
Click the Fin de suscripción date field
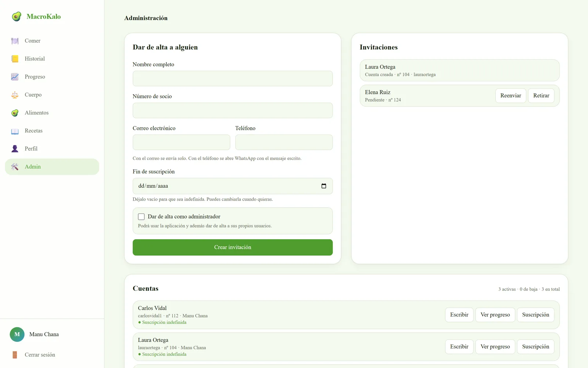coord(233,186)
